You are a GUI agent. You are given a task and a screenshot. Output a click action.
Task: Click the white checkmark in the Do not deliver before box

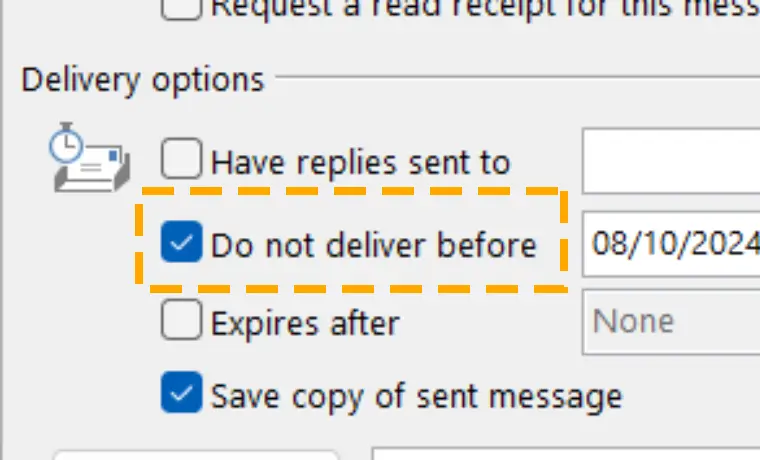(x=181, y=242)
